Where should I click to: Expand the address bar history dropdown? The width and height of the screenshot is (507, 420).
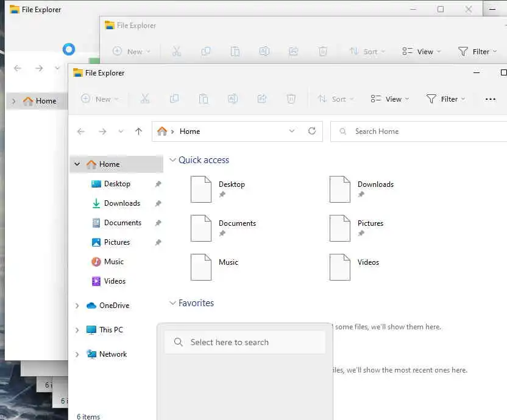pyautogui.click(x=292, y=131)
